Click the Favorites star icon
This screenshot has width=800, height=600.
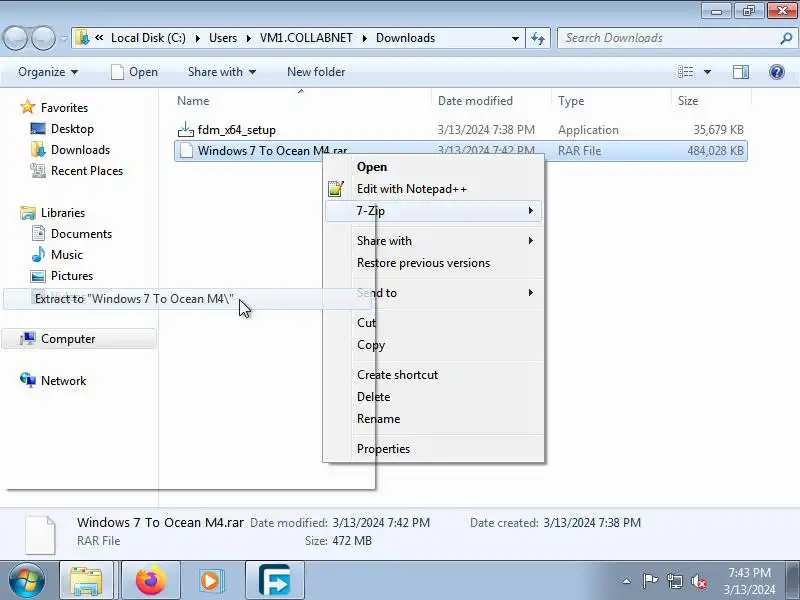pyautogui.click(x=28, y=107)
